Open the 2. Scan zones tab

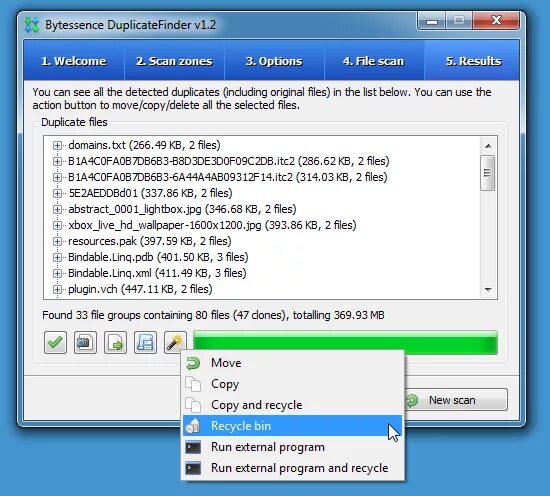174,61
